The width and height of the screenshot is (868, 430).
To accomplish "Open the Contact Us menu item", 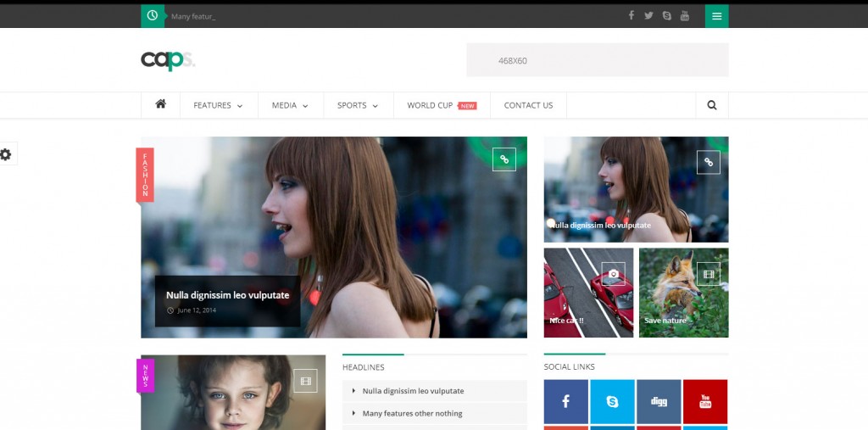I will click(528, 105).
